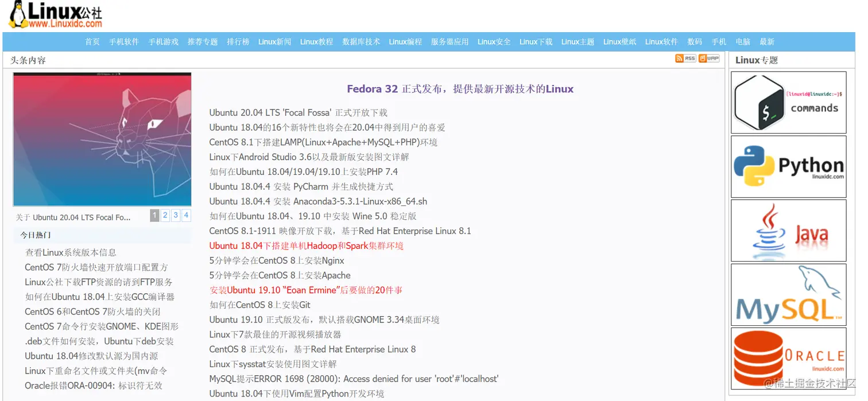Open CentOS 8.1-1911 映像开放下载 article
Image resolution: width=868 pixels, height=401 pixels.
point(340,231)
